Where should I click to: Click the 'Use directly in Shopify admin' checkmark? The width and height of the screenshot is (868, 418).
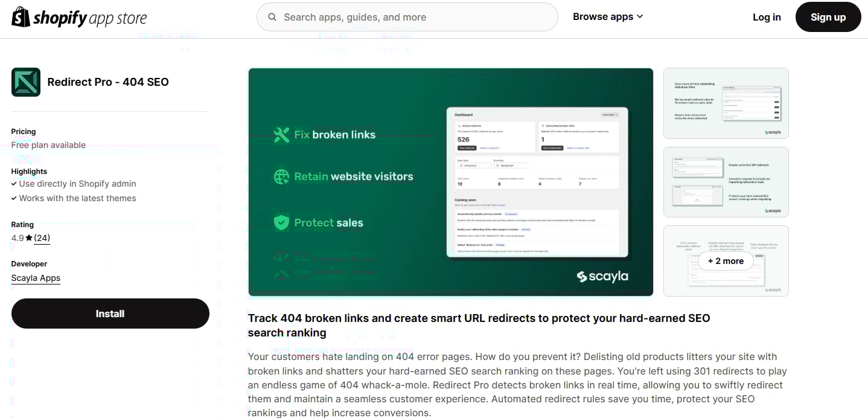point(14,184)
